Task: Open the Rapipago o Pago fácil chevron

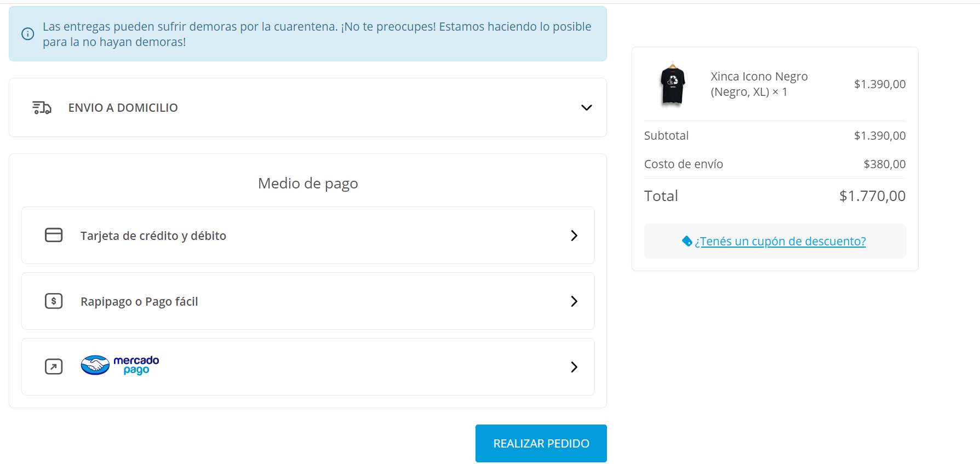Action: [574, 301]
